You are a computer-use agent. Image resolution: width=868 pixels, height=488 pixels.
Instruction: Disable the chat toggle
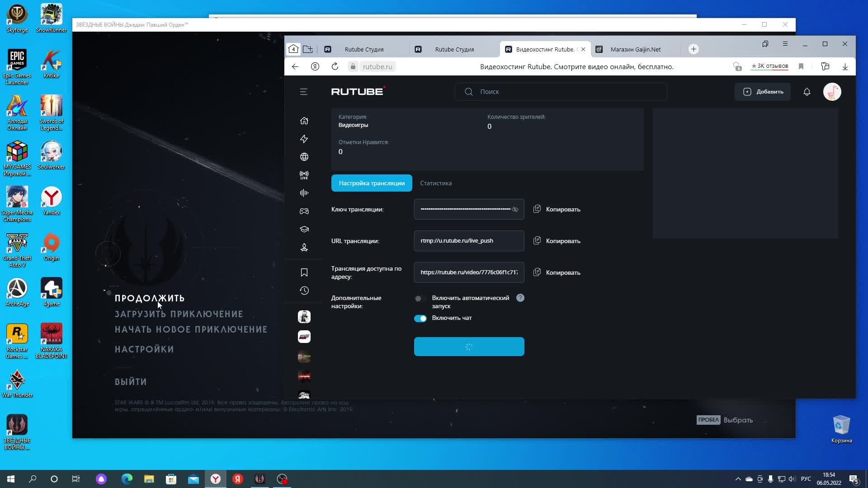pos(420,319)
